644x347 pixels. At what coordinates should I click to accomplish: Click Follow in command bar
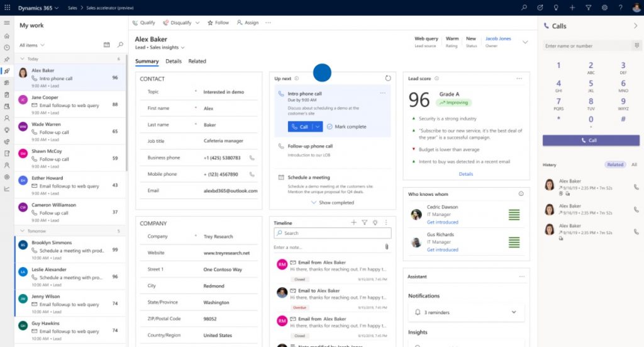pyautogui.click(x=218, y=23)
